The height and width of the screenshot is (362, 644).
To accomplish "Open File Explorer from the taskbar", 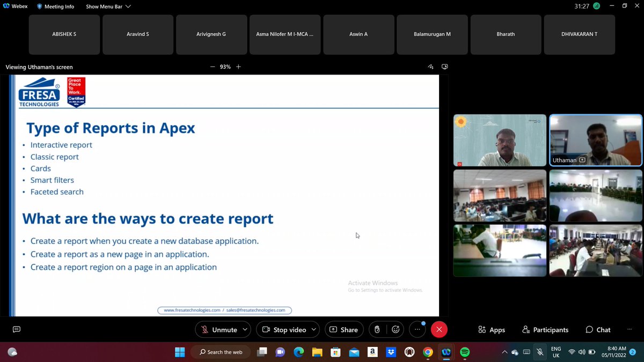I will tap(317, 352).
